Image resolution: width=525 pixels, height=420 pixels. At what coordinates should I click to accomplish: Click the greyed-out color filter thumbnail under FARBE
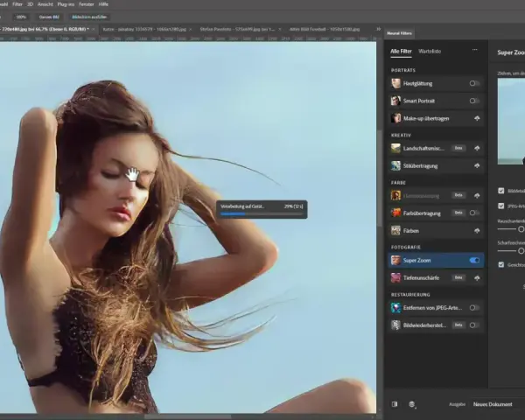(x=395, y=195)
